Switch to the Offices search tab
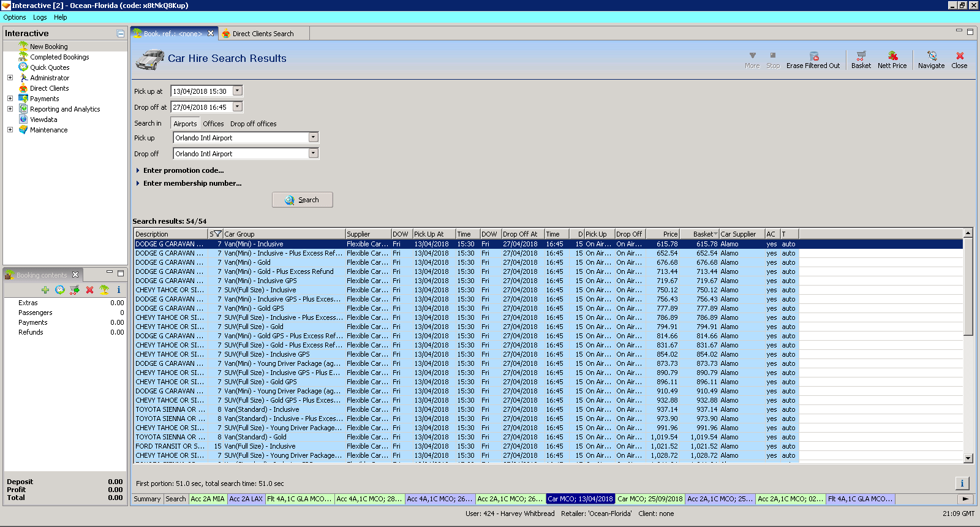The height and width of the screenshot is (527, 980). coord(213,124)
